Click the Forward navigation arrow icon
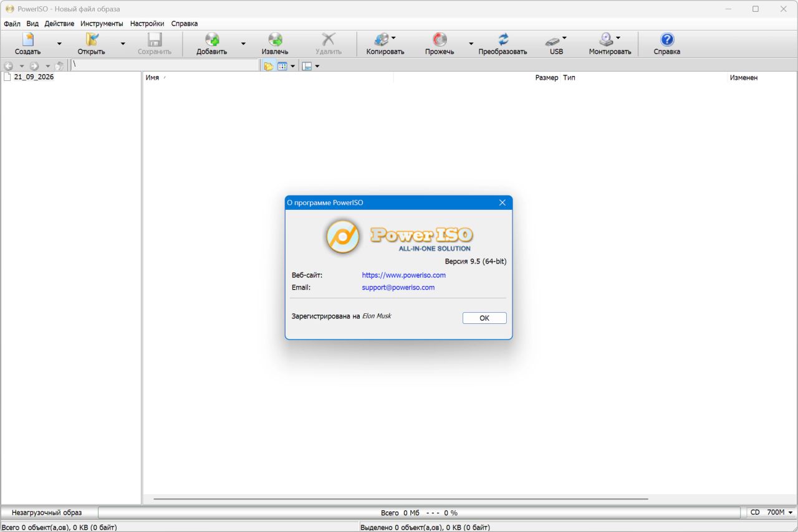The image size is (798, 532). click(x=34, y=66)
